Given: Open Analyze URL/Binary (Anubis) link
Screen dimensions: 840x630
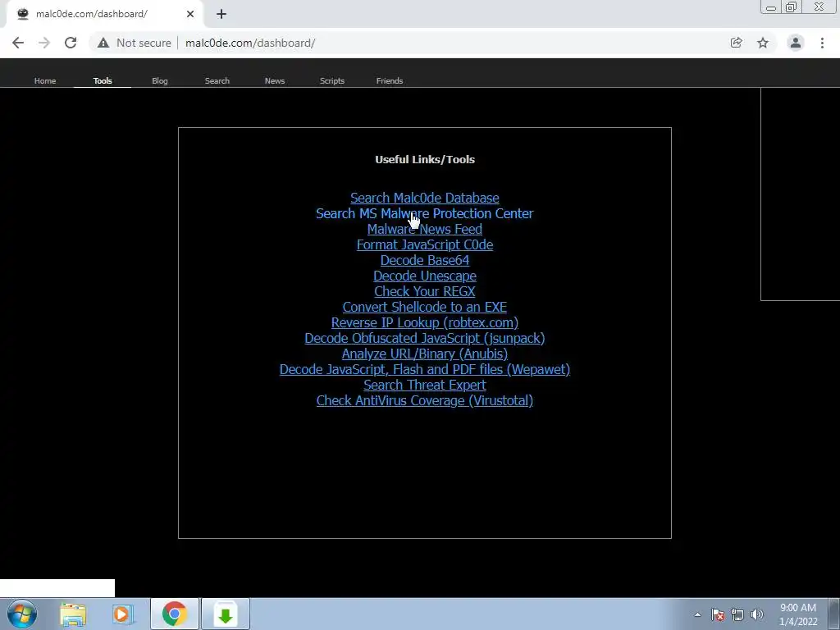Looking at the screenshot, I should click(x=425, y=353).
